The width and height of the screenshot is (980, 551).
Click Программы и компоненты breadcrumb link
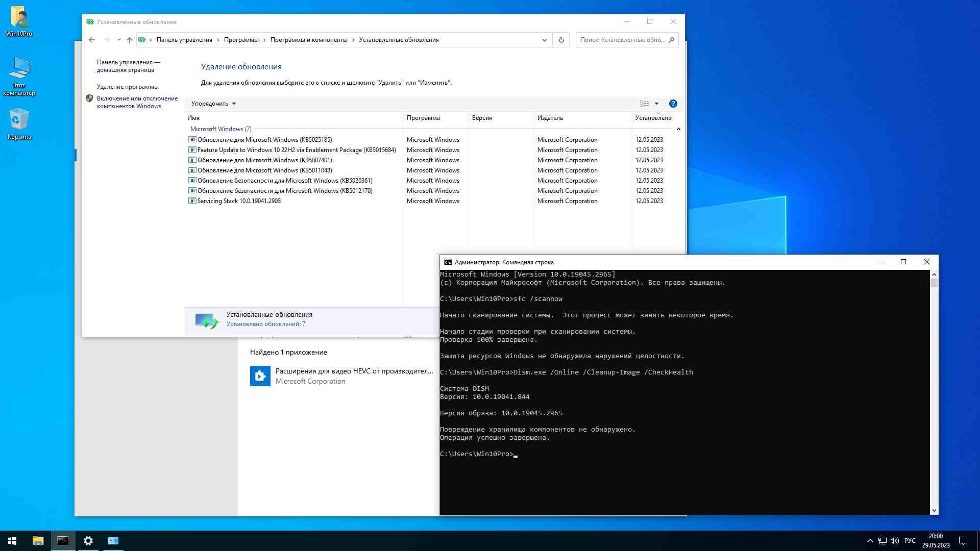point(309,40)
